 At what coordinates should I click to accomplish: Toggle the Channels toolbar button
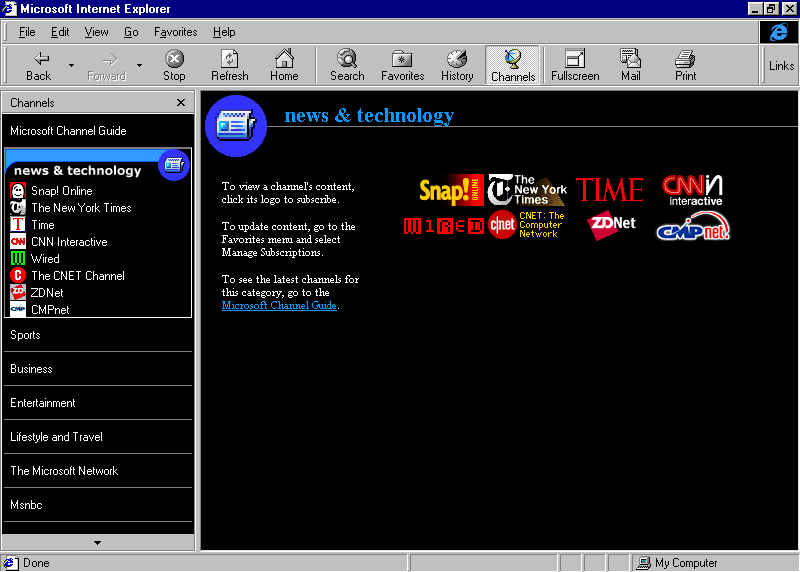[x=513, y=65]
